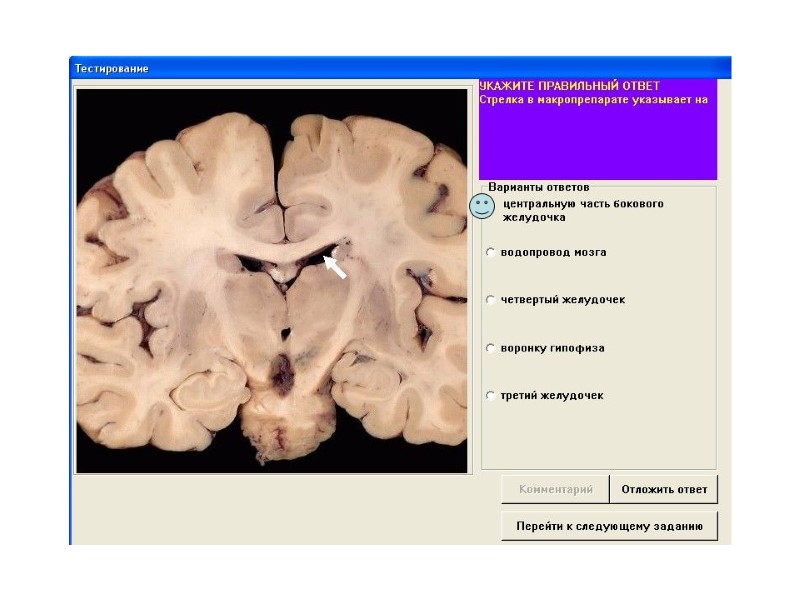Pick the "воронку гипофиза" radio option
This screenshot has width=800, height=600.
490,348
